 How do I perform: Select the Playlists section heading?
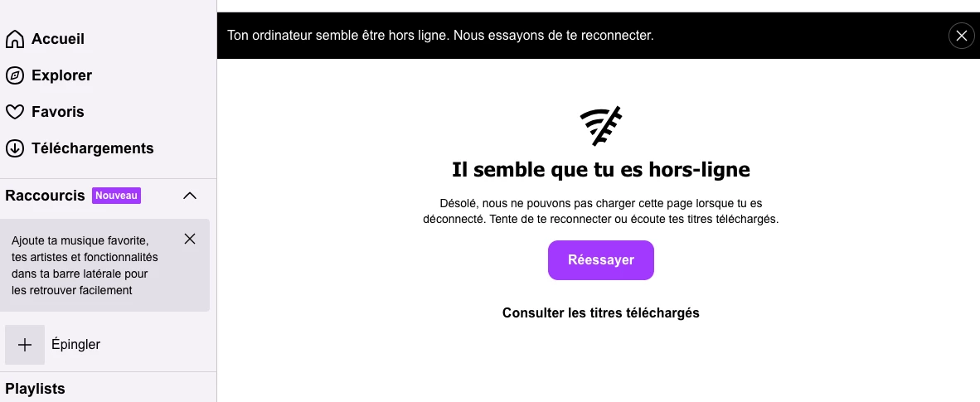35,389
